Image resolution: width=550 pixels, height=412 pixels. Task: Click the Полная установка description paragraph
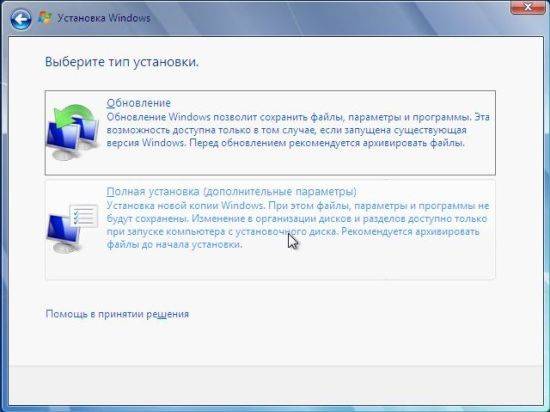(297, 225)
